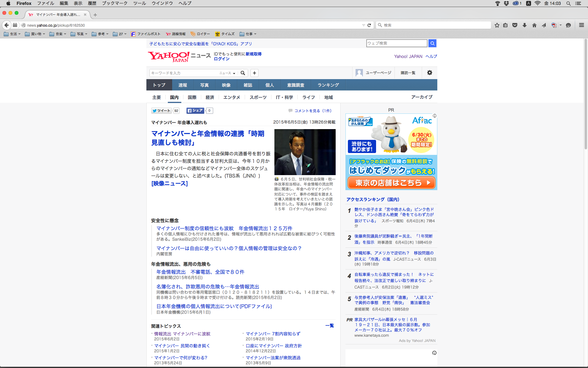Click the article photo thumbnail
This screenshot has width=588, height=368.
(x=305, y=152)
